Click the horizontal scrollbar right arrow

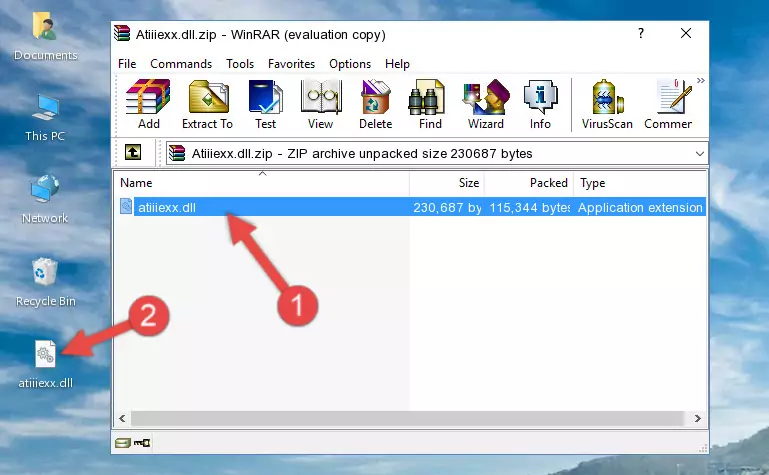pyautogui.click(x=697, y=418)
